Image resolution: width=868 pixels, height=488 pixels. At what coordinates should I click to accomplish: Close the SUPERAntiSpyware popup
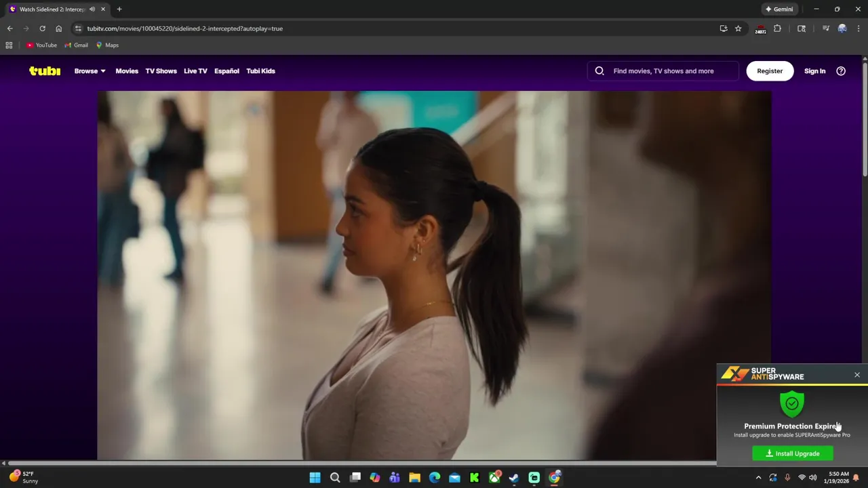(857, 375)
